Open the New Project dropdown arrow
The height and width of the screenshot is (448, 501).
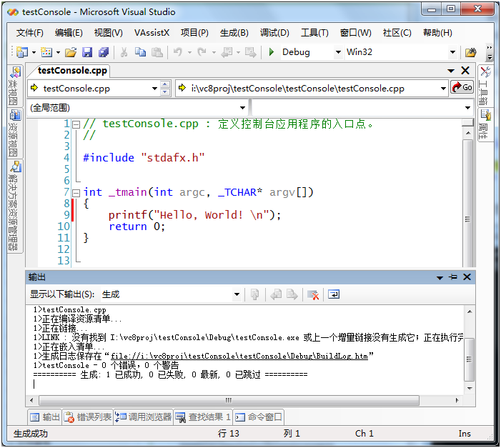click(34, 52)
